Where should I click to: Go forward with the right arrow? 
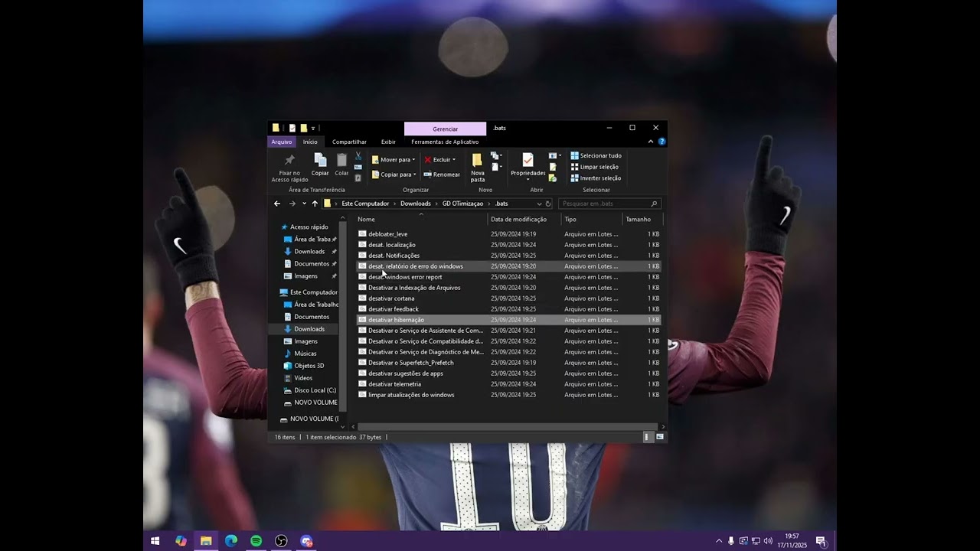pos(292,204)
